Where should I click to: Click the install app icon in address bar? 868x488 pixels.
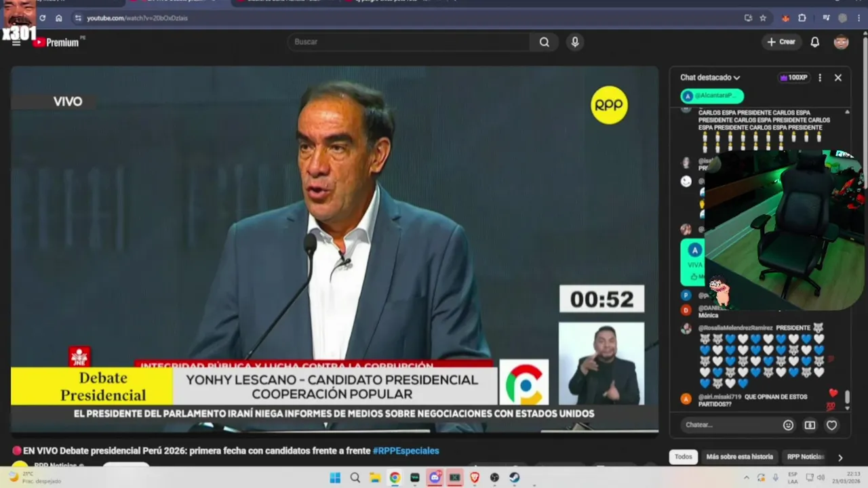pos(748,18)
